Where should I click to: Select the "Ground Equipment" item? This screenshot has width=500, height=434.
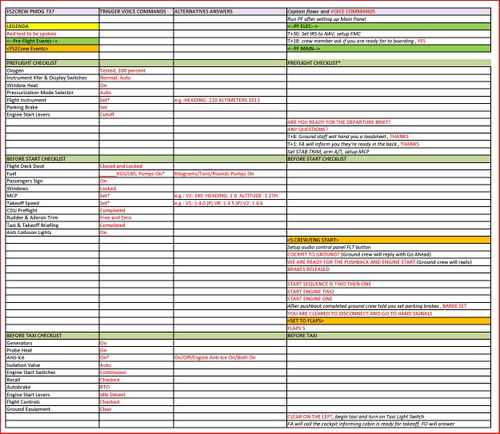pos(52,409)
